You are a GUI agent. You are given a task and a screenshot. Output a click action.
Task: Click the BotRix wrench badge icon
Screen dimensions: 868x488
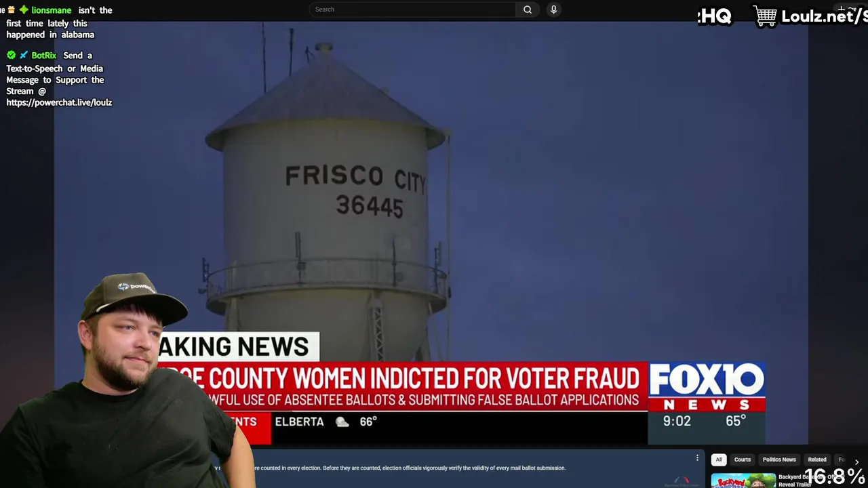tap(23, 55)
